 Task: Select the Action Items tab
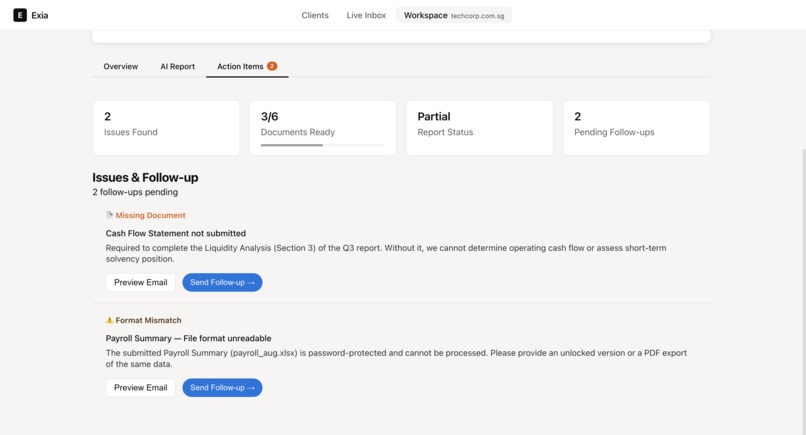pos(247,66)
